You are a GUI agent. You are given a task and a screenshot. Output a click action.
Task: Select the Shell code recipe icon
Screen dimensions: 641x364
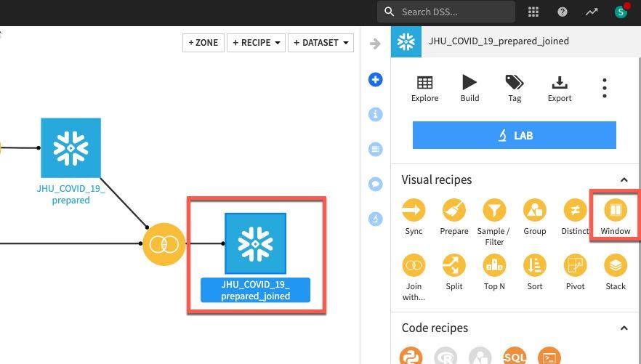click(549, 355)
